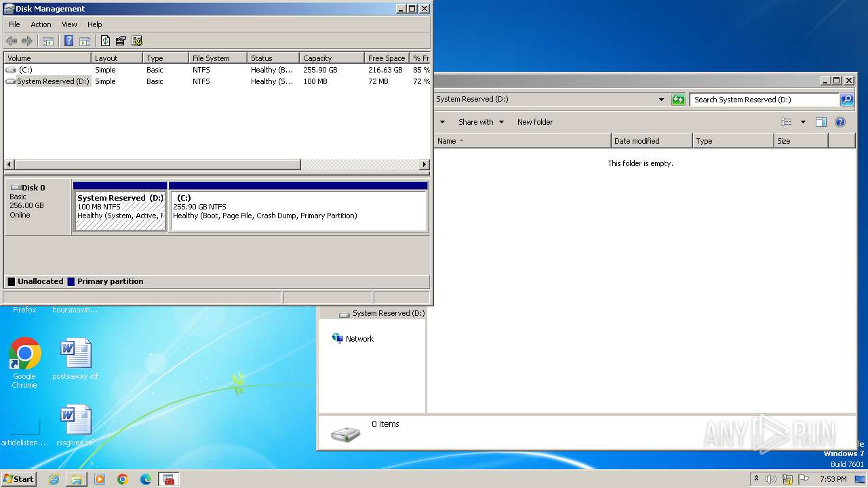Sort by the File System column header
Image resolution: width=868 pixels, height=488 pixels.
click(217, 58)
